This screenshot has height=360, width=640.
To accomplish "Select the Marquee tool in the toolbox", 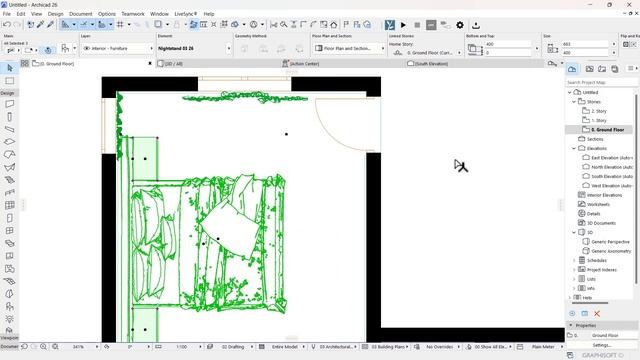I will pyautogui.click(x=10, y=81).
